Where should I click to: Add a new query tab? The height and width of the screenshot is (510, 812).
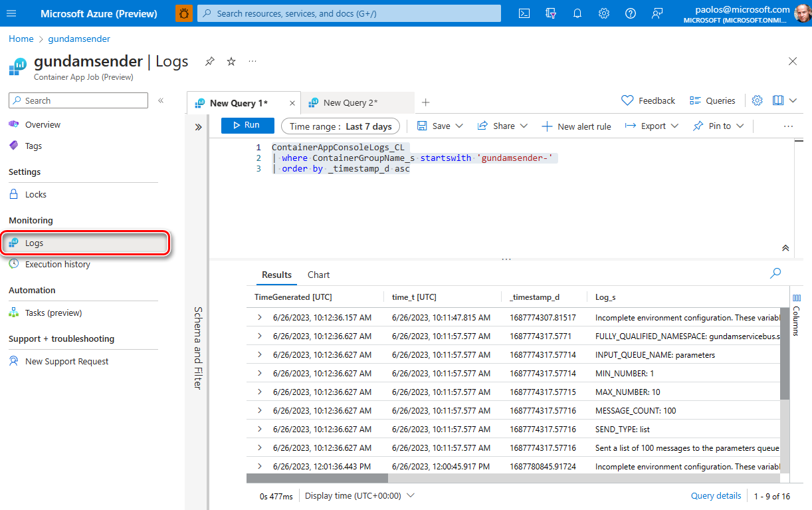coord(426,102)
